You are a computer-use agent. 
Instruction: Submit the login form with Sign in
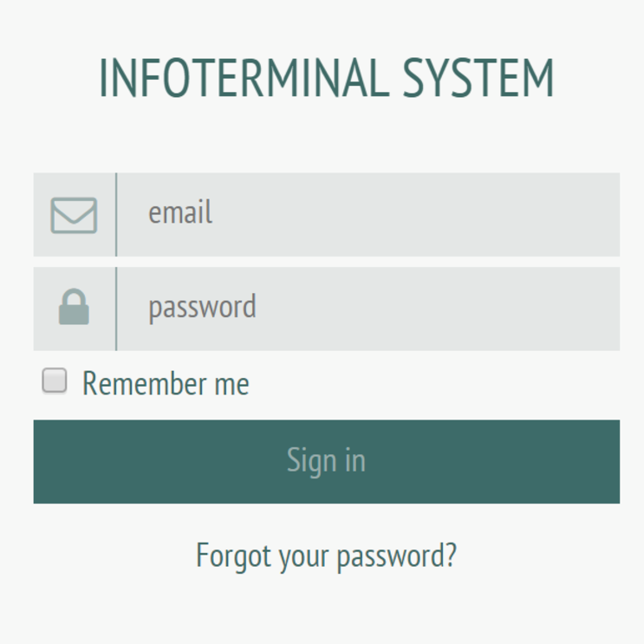click(x=326, y=461)
